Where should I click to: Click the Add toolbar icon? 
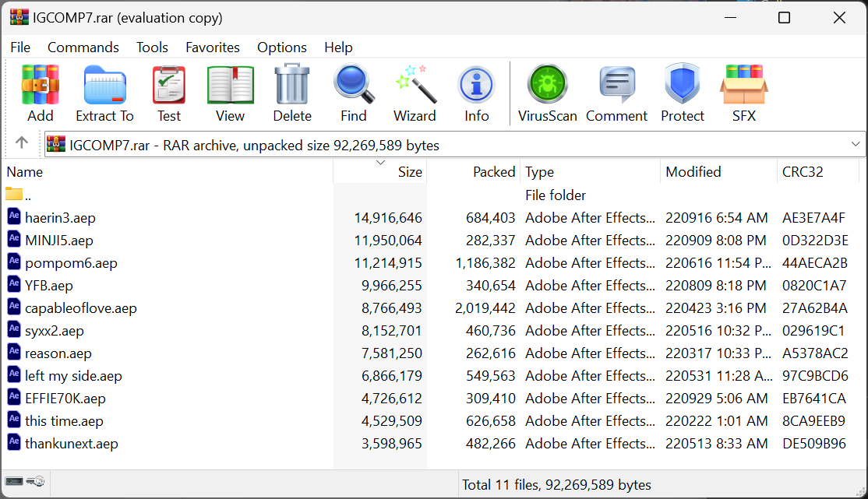coord(41,85)
